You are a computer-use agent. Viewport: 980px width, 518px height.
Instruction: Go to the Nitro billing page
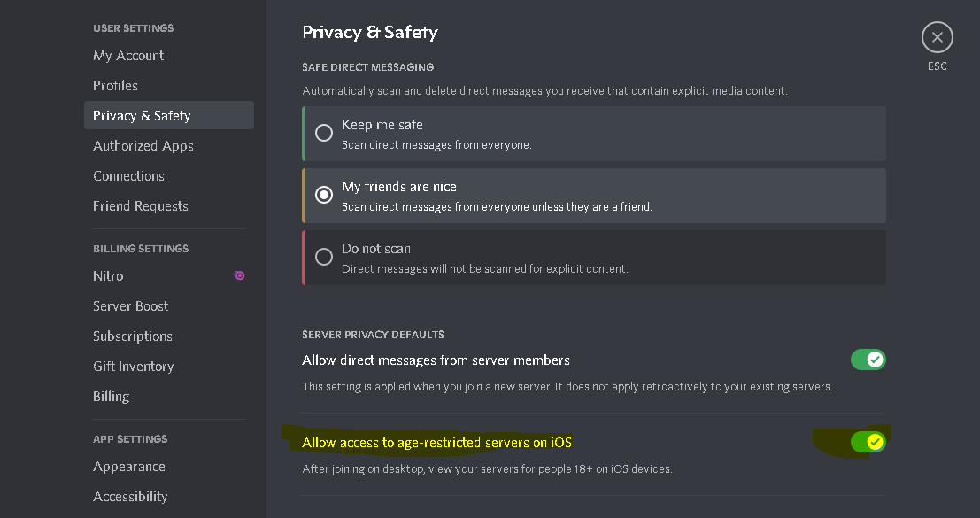pyautogui.click(x=108, y=275)
